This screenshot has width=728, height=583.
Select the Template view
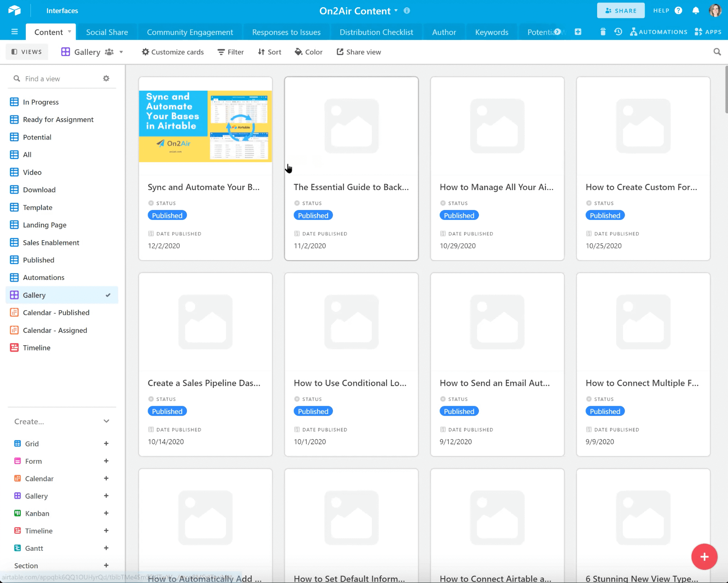[62, 208]
